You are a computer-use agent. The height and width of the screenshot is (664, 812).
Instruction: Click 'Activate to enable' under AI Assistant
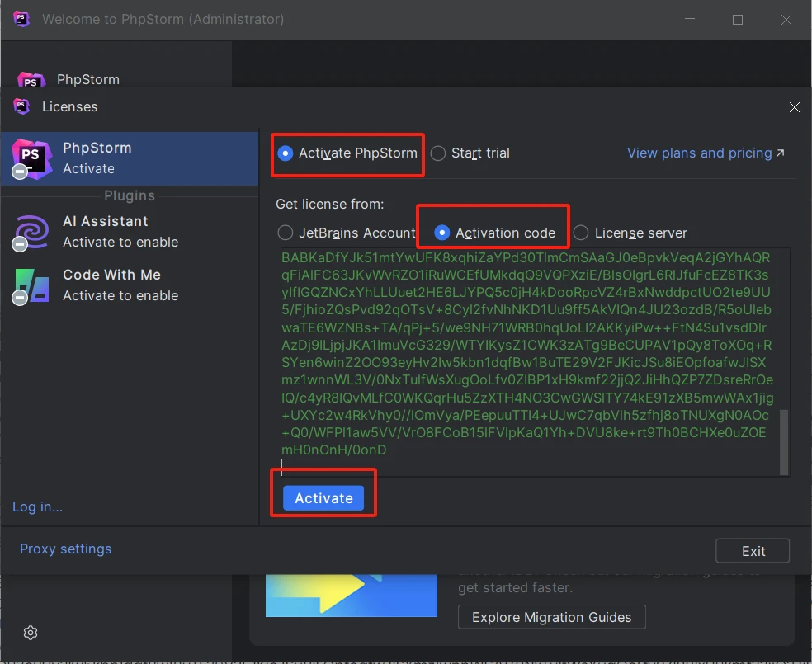click(x=120, y=243)
